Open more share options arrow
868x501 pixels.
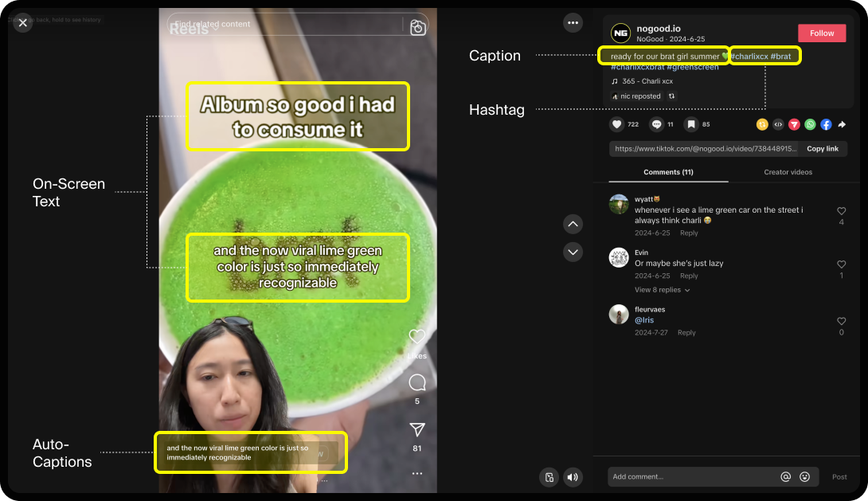point(842,124)
